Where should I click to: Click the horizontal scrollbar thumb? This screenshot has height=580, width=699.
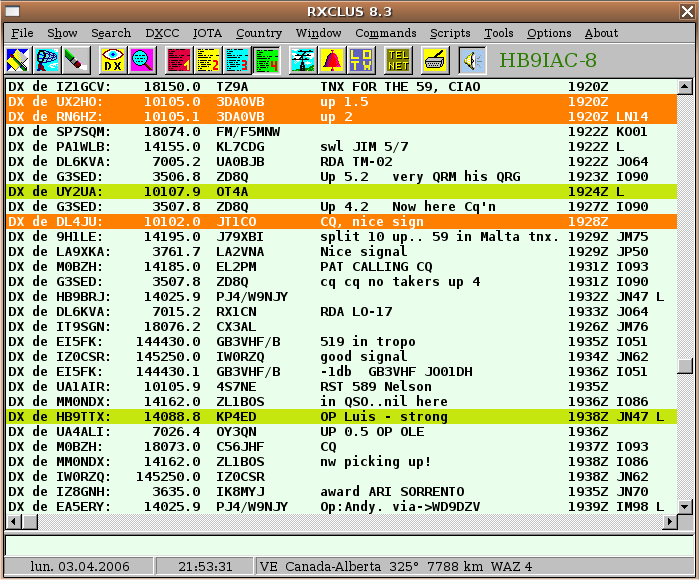(30, 521)
